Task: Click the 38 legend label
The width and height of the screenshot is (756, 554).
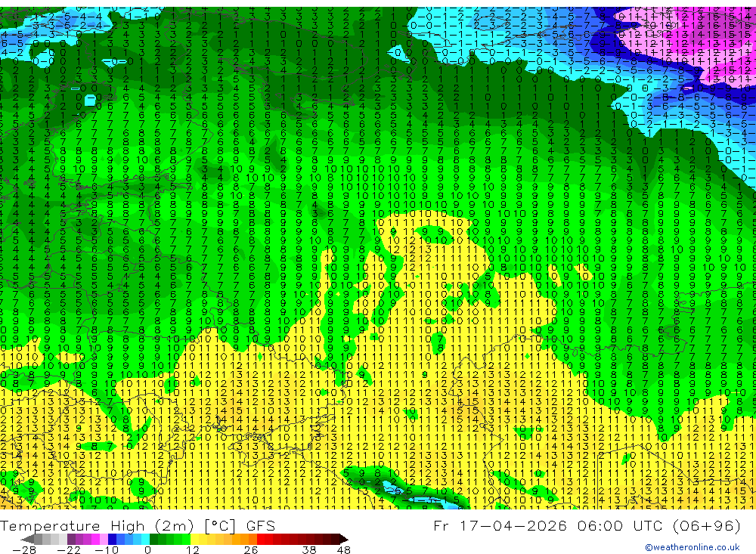Action: (308, 550)
